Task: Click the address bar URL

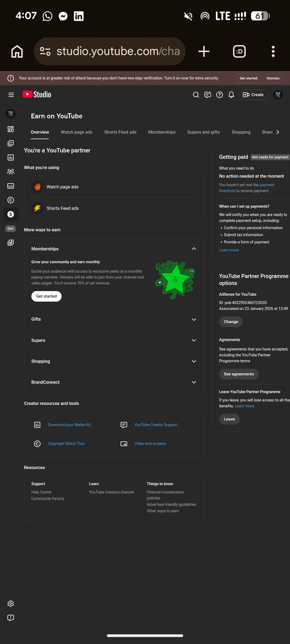Action: 118,51
